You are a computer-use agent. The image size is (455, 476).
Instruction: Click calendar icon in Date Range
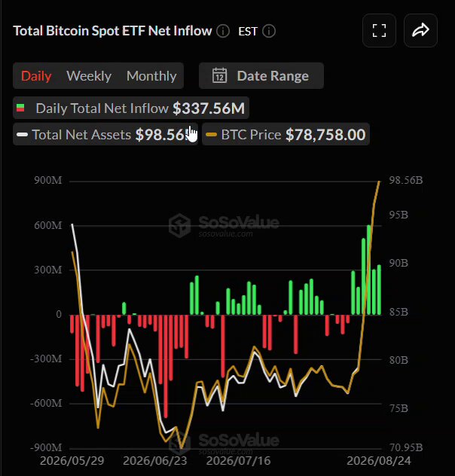point(219,75)
